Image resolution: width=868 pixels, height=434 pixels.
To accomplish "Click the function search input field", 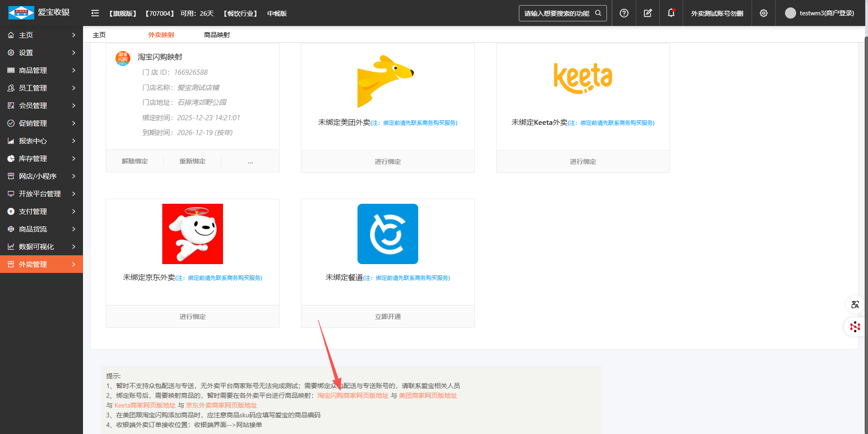I will (556, 13).
